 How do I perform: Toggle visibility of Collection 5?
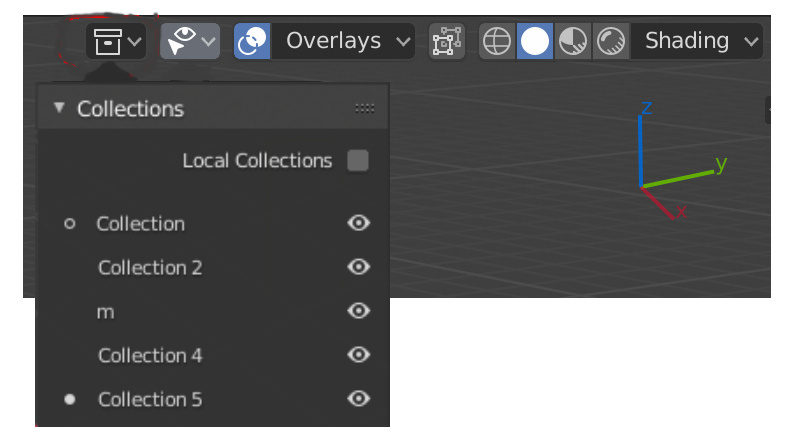358,399
